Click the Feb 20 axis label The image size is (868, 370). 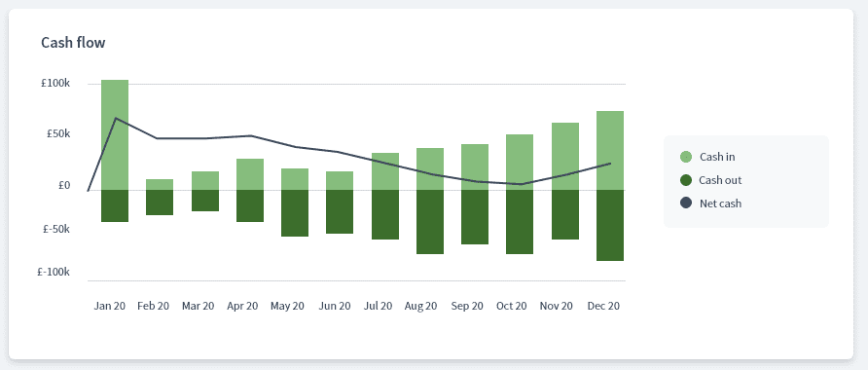click(x=154, y=306)
